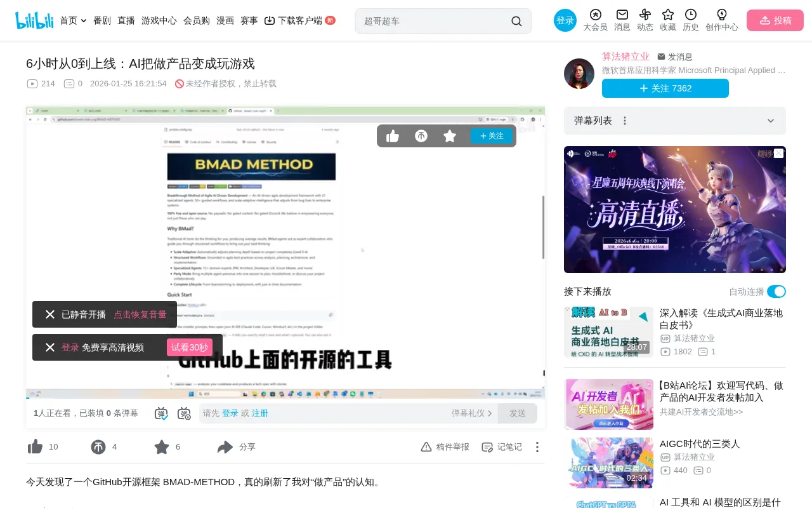Open thumbnail of 深入解读《生成式AI商业落地白皮书》

608,331
